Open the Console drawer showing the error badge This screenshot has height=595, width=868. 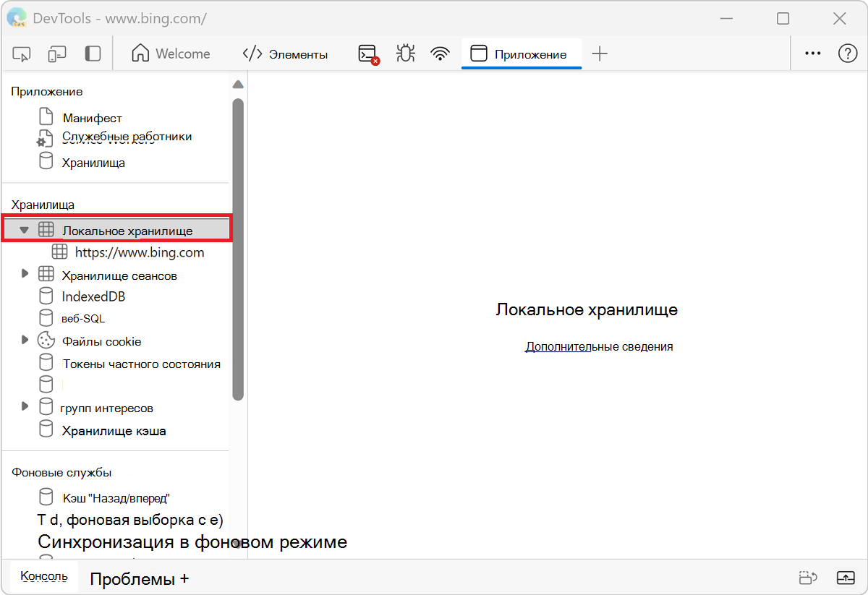pos(368,53)
